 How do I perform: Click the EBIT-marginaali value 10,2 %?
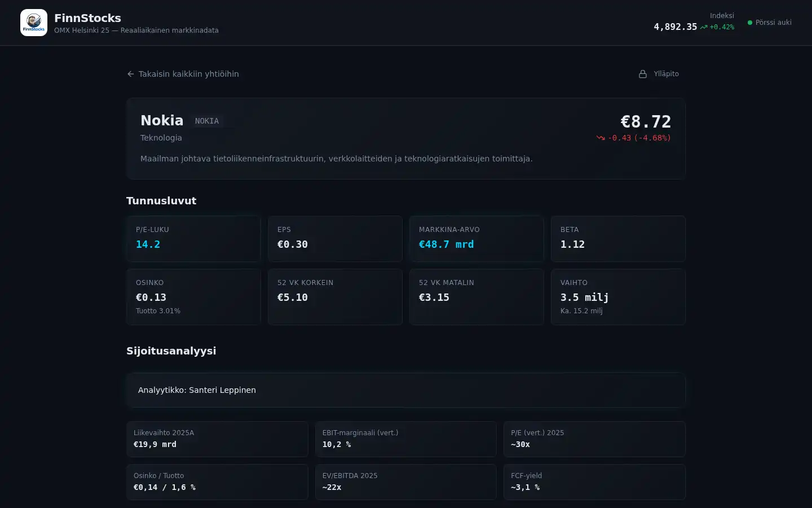point(337,444)
